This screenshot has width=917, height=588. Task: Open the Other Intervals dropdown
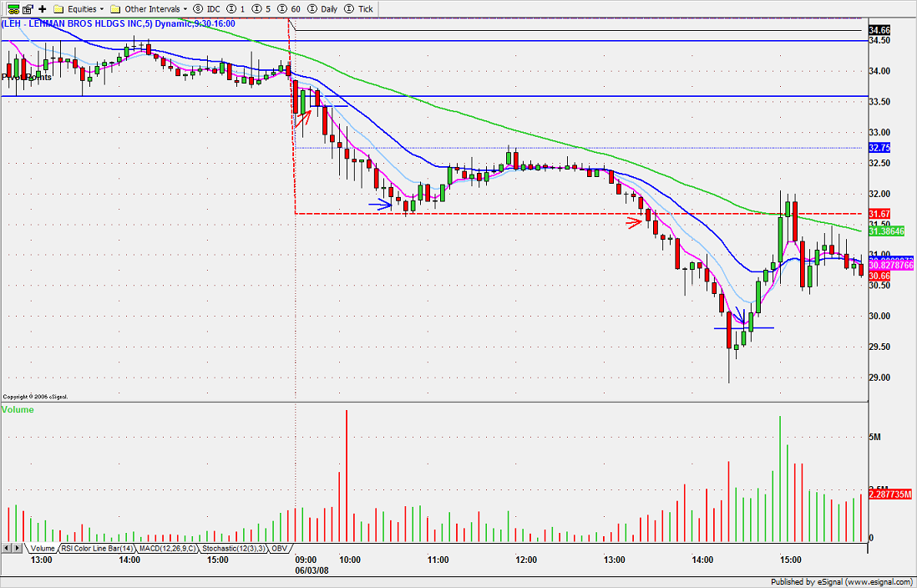(149, 9)
